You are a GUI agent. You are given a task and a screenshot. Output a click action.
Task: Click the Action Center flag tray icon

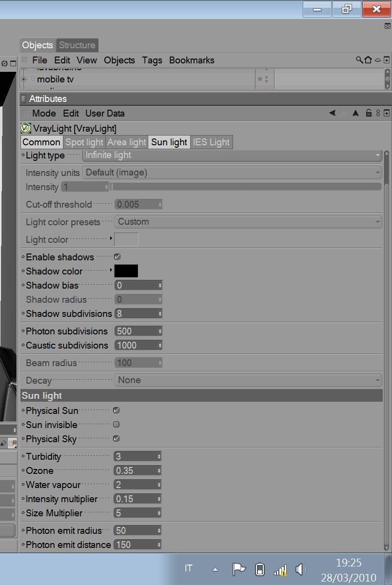(x=238, y=569)
